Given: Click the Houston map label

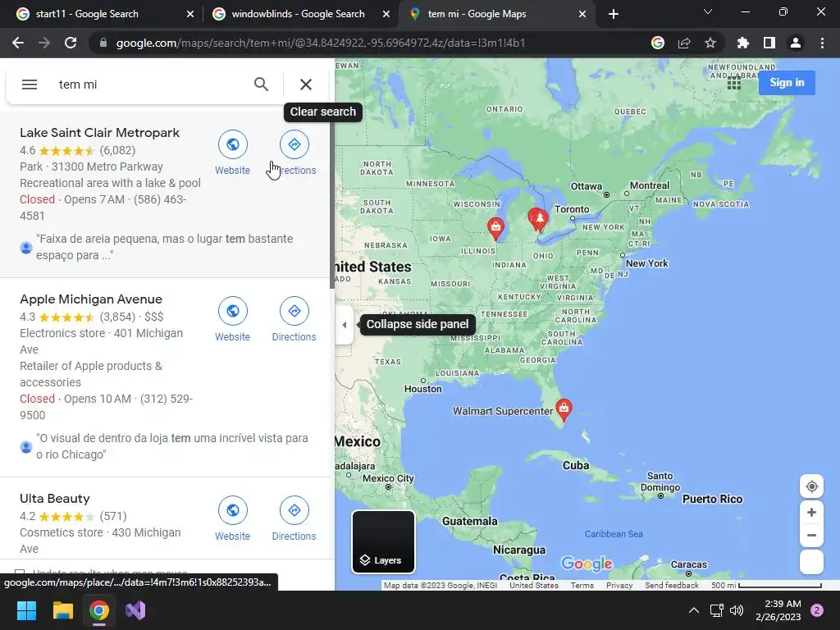Looking at the screenshot, I should coord(423,389).
